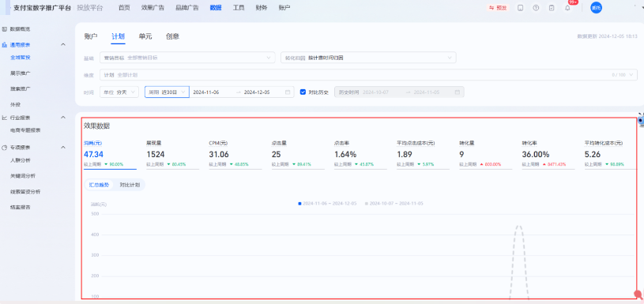
Task: Open the task clipboard icon in header
Action: tap(552, 8)
